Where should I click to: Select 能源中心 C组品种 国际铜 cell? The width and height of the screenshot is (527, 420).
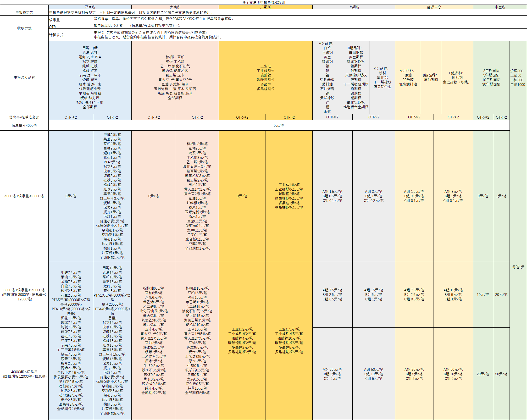pyautogui.click(x=457, y=77)
